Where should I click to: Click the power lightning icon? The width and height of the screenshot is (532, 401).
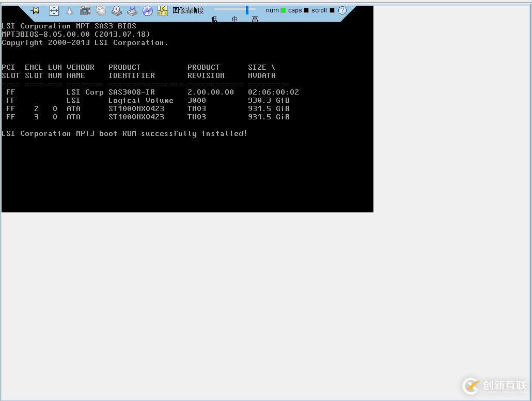(70, 11)
